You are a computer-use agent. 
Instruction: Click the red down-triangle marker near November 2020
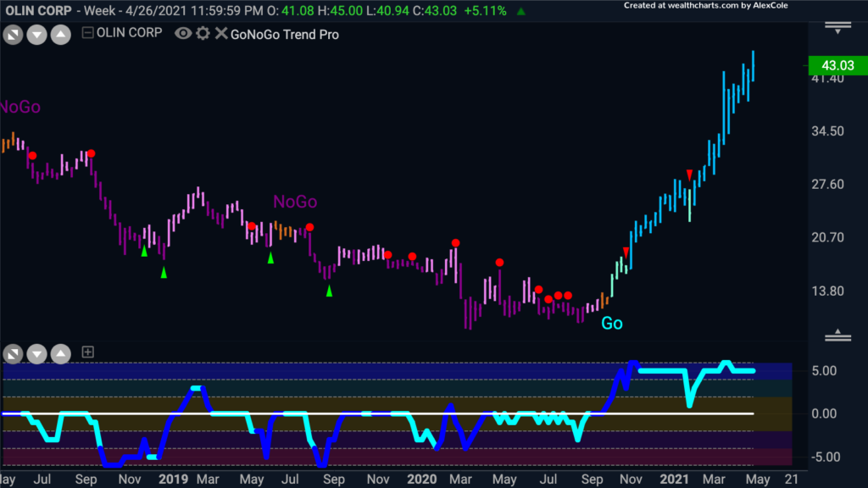[x=626, y=252]
